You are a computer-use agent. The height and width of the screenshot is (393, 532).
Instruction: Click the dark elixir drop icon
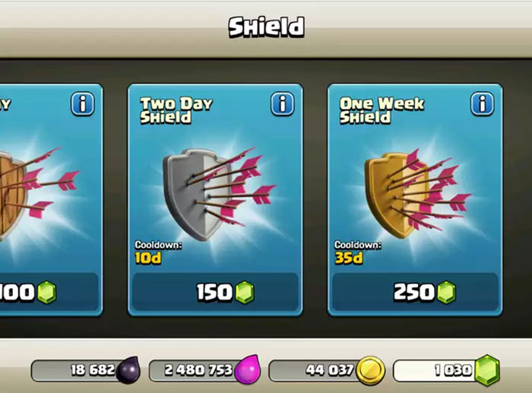click(128, 370)
